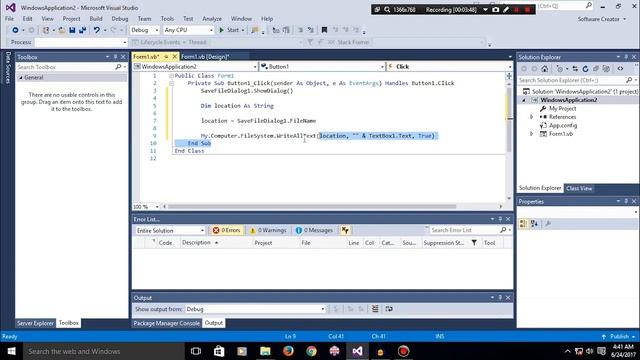Click Show All Files icon in Solution Explorer
640x360 pixels.
[606, 69]
